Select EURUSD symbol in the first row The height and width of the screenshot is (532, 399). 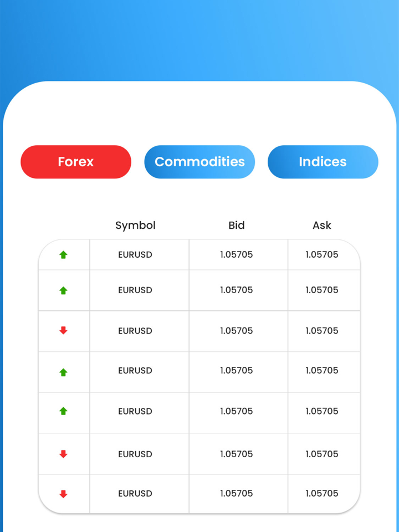135,255
